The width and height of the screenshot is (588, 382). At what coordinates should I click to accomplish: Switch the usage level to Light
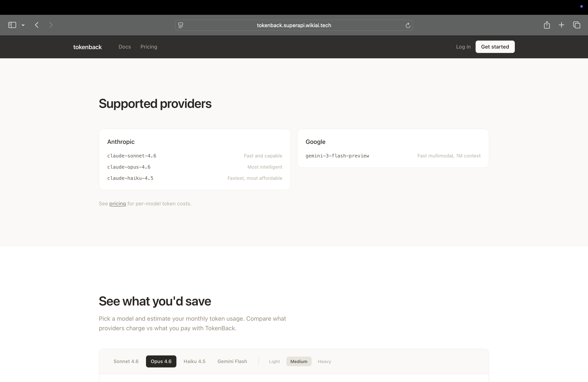coord(274,361)
